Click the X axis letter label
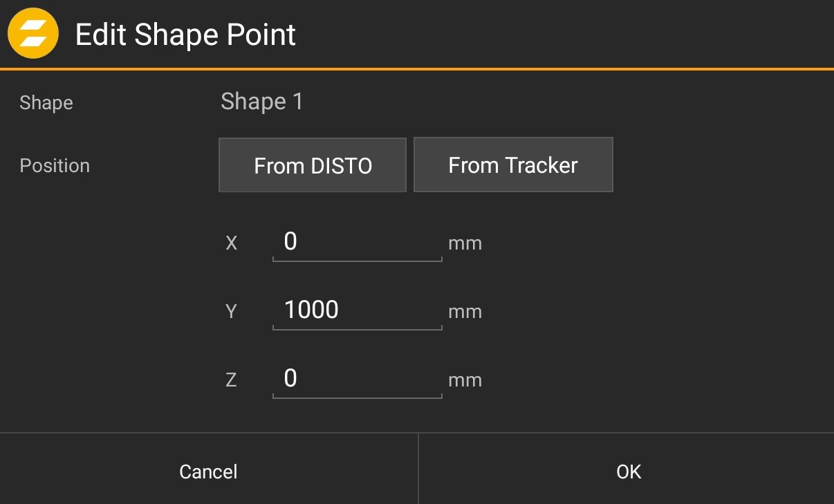This screenshot has width=834, height=504. pos(231,243)
